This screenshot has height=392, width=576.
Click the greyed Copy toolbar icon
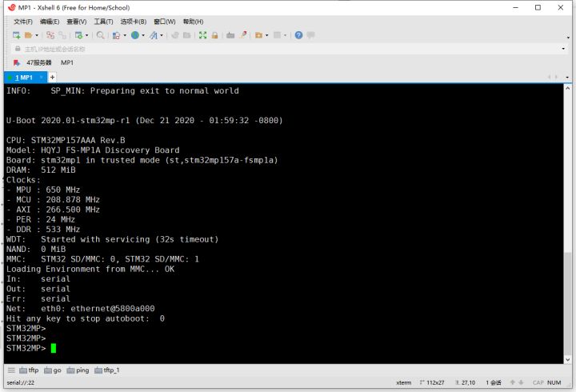click(x=175, y=35)
